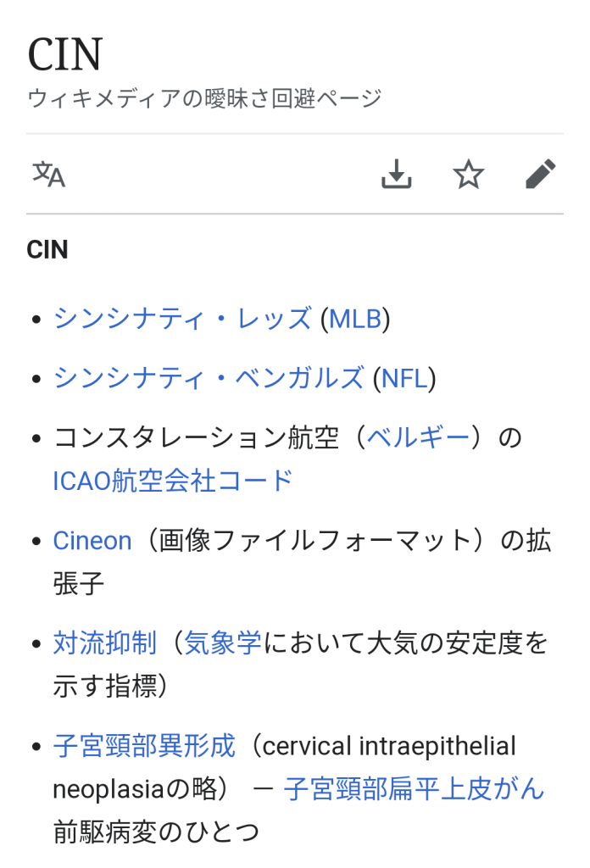Open the language selection icon
The width and height of the screenshot is (590, 868).
click(48, 175)
